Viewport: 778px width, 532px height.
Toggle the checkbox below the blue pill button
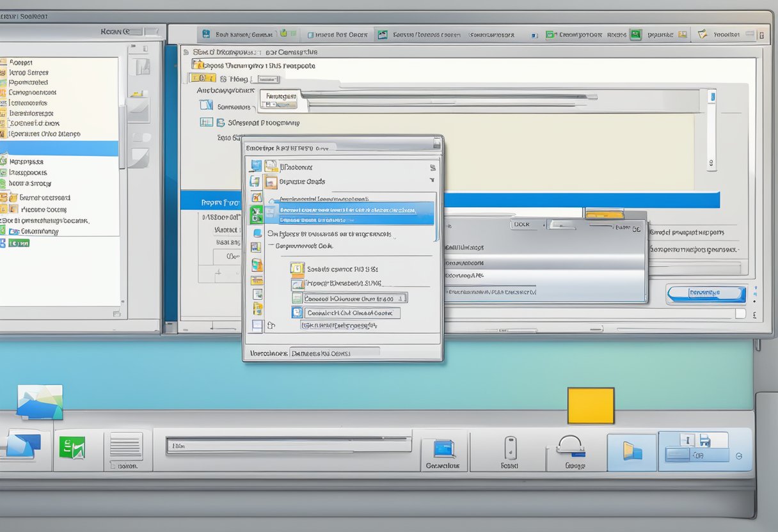(x=740, y=314)
